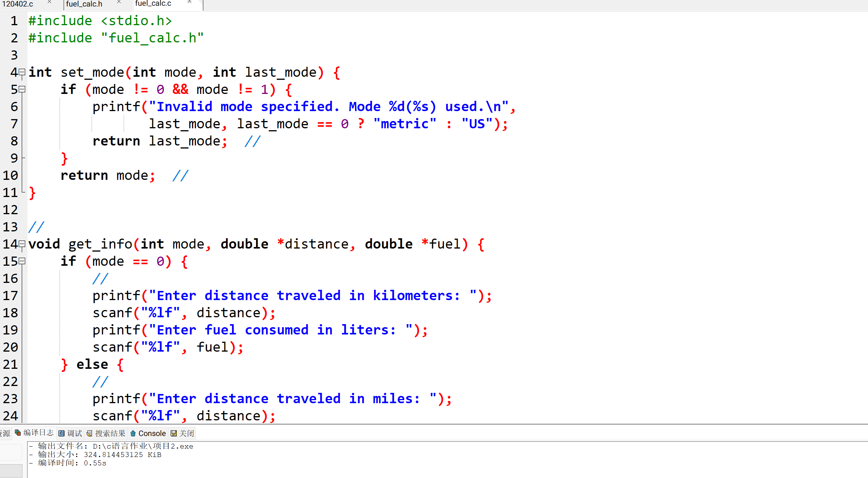Viewport: 868px width, 478px height.
Task: Close the fuel_calc.h tab with its X
Action: 119,2
